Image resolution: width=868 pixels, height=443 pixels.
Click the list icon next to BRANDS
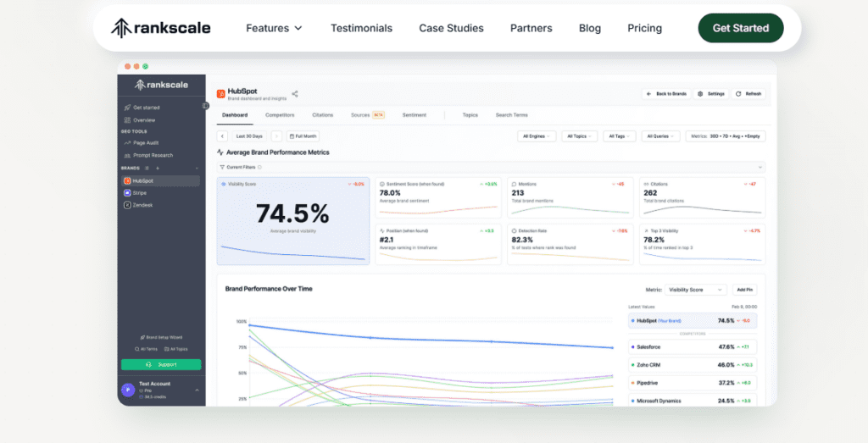(x=147, y=168)
